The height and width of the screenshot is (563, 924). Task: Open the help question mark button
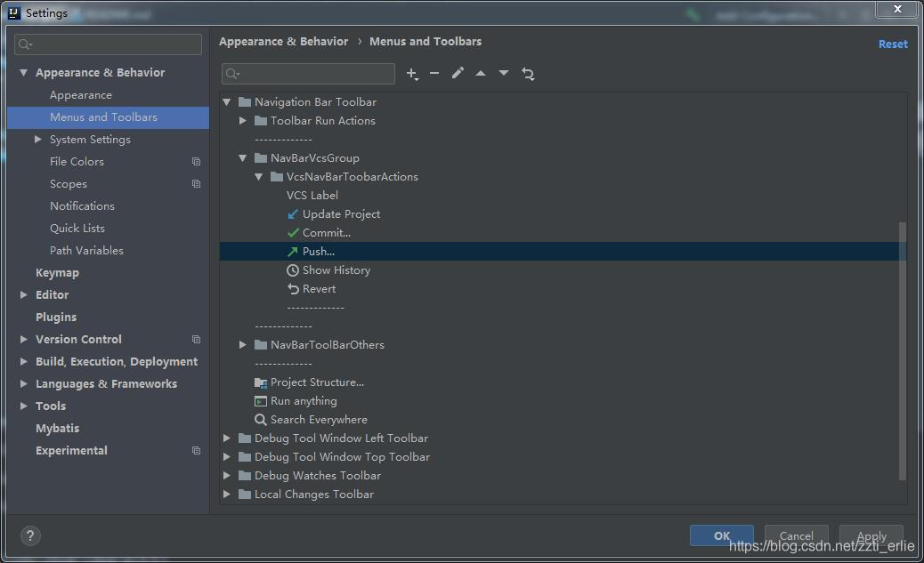pos(30,535)
